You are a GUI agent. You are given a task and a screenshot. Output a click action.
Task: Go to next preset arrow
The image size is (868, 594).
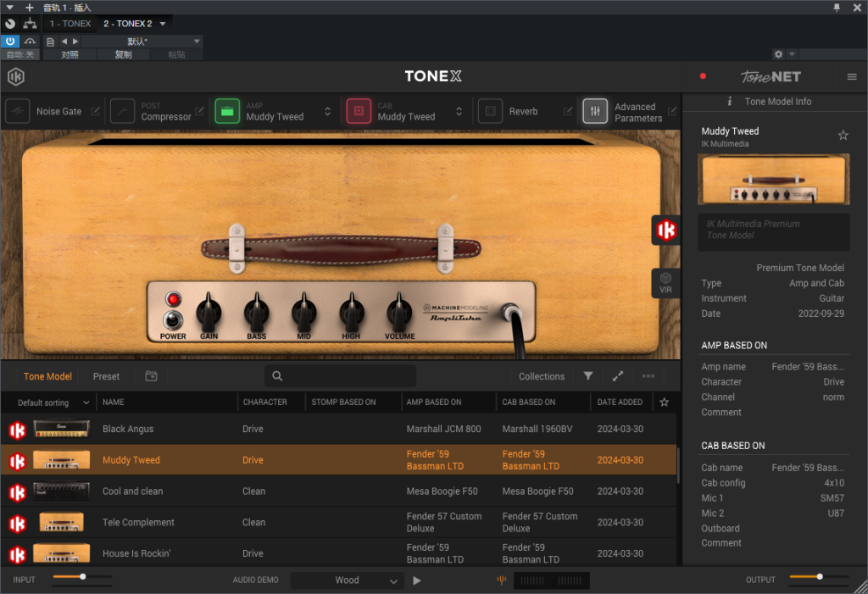[75, 42]
